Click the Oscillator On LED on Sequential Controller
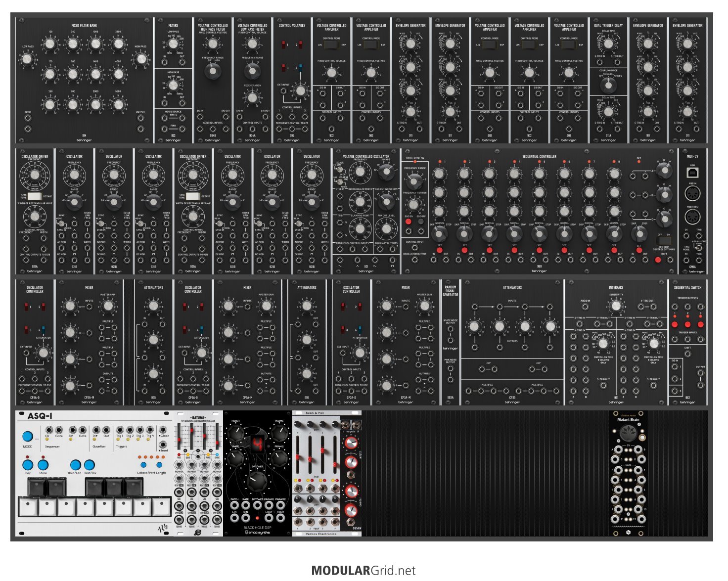Viewport: 728px width, 581px height. pyautogui.click(x=414, y=162)
